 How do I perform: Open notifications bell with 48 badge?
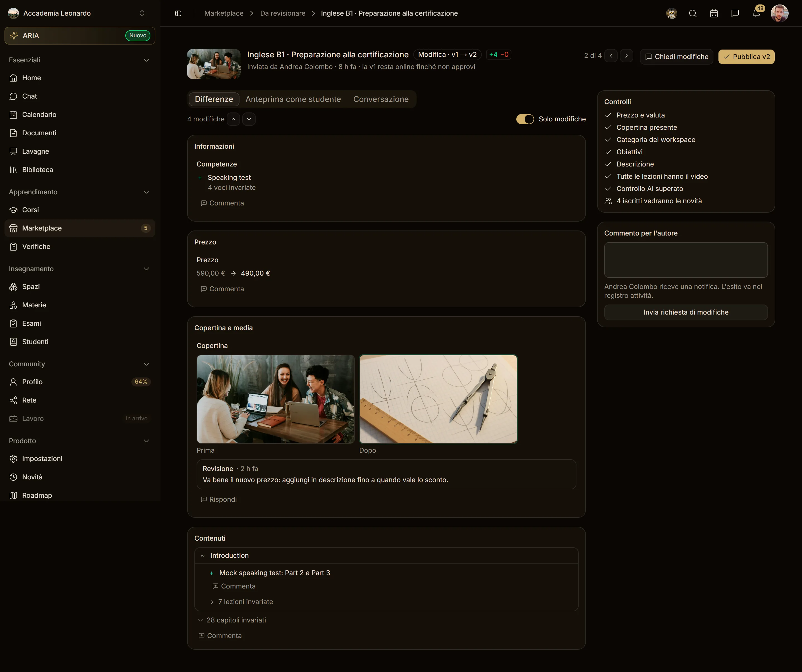click(x=756, y=13)
